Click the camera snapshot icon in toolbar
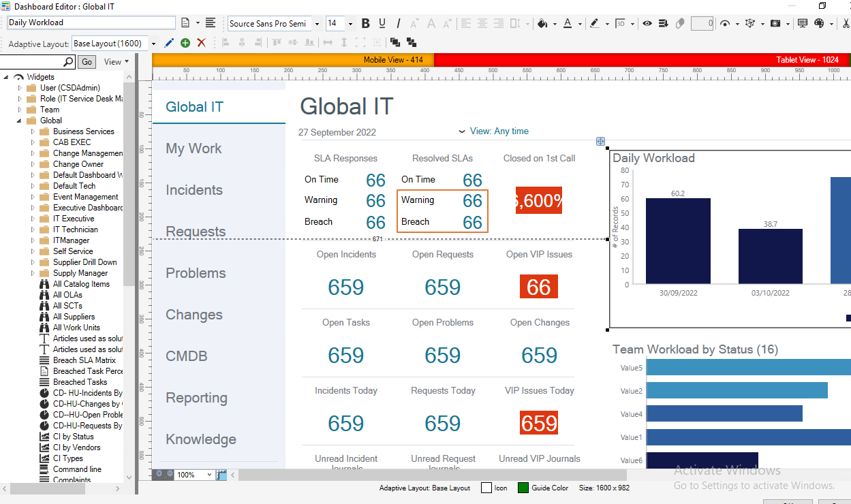This screenshot has width=851, height=504. [775, 23]
